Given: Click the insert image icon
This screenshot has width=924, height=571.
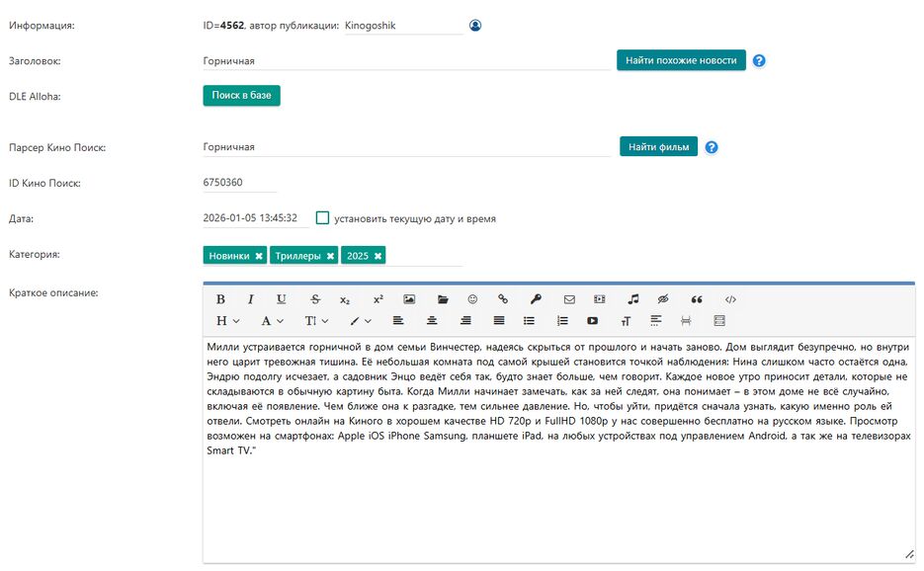Looking at the screenshot, I should pos(409,299).
